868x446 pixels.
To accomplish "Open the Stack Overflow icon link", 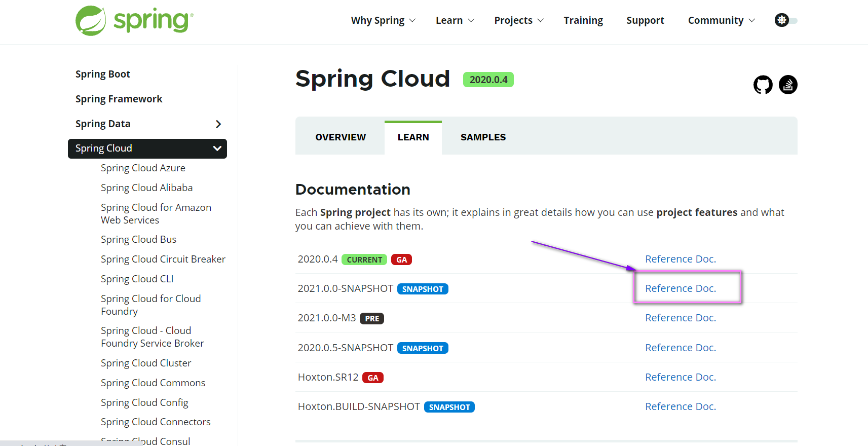I will (788, 85).
